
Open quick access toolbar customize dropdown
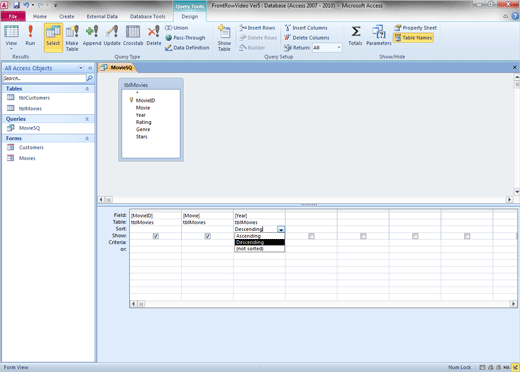click(55, 6)
